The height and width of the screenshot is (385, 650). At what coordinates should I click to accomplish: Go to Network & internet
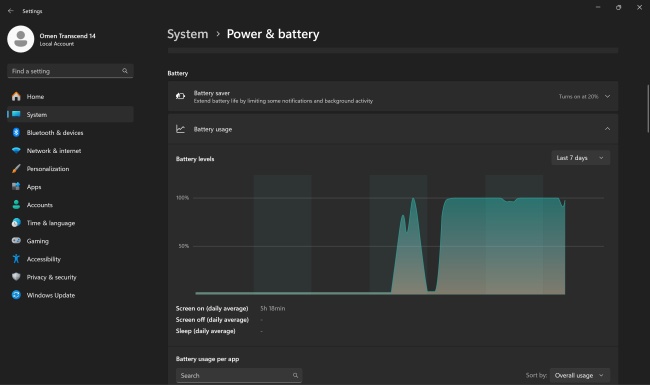tap(70, 150)
